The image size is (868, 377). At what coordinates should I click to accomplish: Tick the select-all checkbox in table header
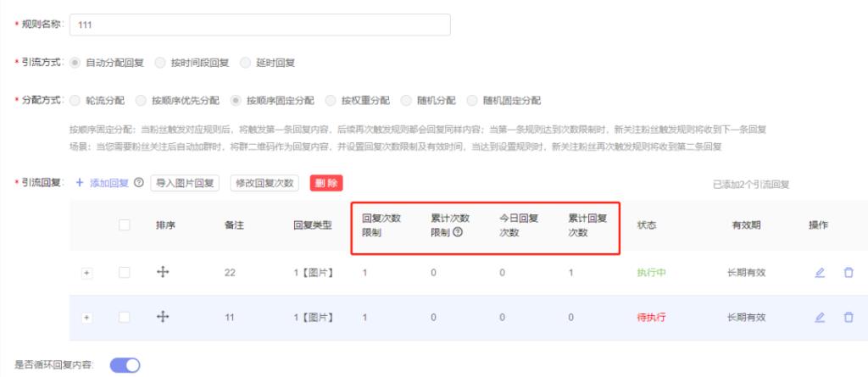coord(125,225)
